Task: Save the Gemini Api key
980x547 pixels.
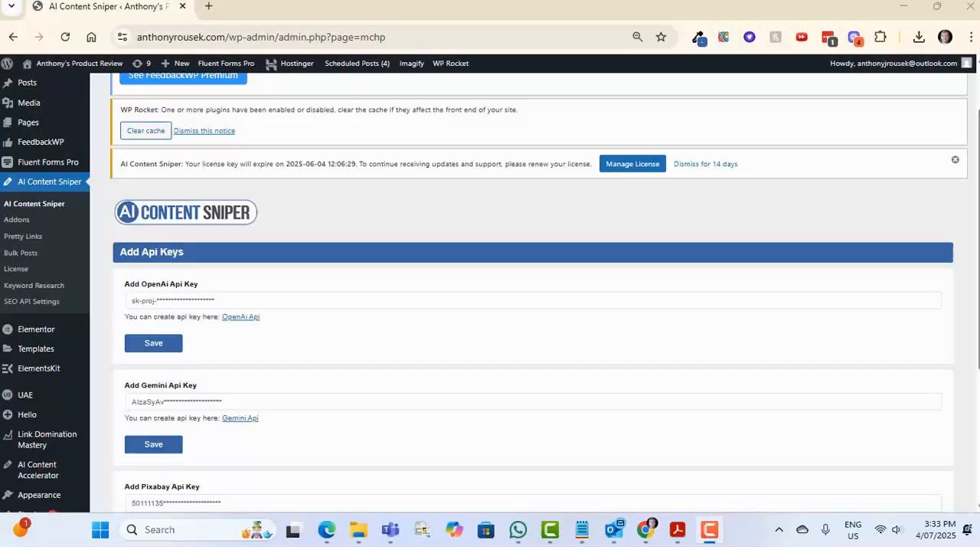Action: click(x=153, y=444)
